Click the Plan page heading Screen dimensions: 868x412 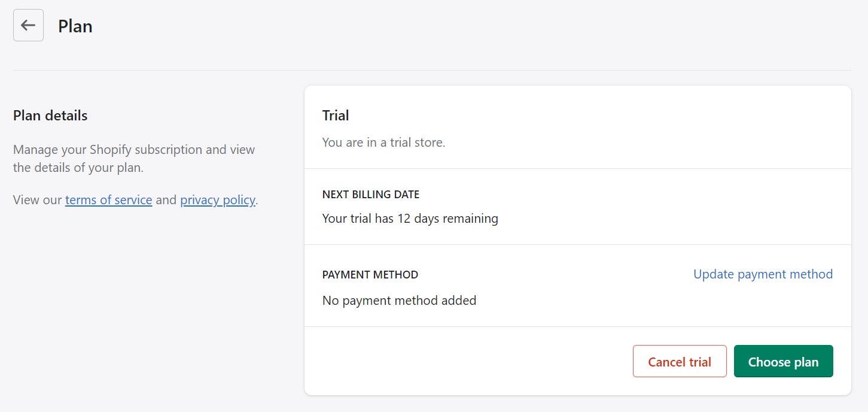pyautogui.click(x=75, y=26)
